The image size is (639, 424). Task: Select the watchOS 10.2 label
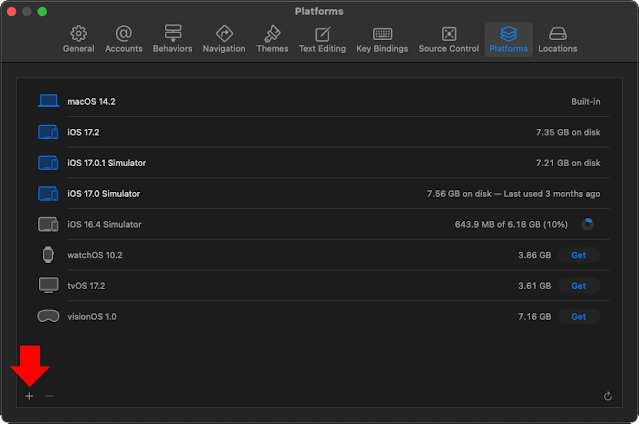click(x=95, y=255)
